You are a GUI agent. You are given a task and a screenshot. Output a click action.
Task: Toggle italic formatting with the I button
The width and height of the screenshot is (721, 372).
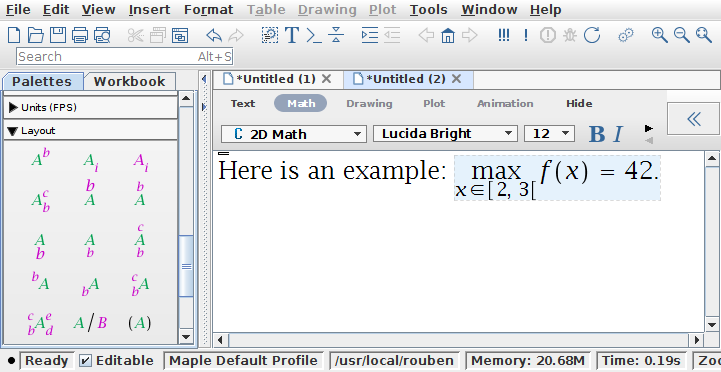[618, 134]
